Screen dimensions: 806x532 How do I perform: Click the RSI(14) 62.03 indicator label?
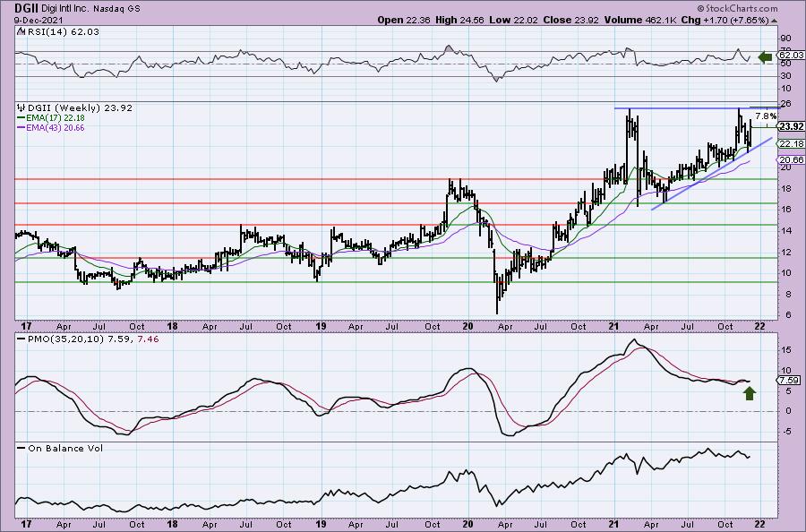point(64,31)
